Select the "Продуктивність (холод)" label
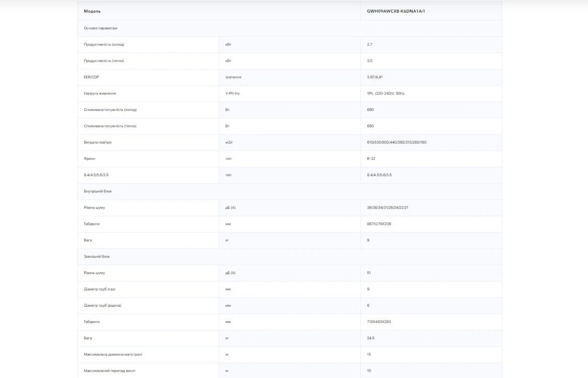The height and width of the screenshot is (378, 588). (x=104, y=44)
